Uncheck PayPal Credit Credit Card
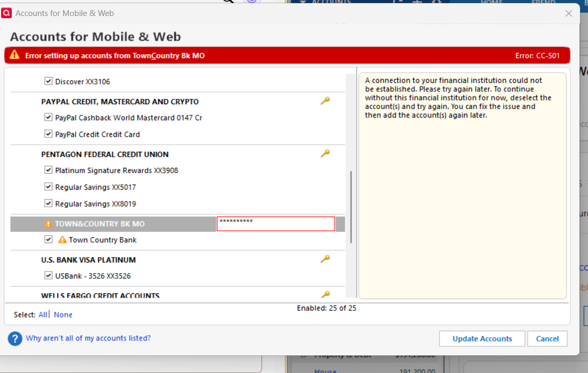Image resolution: width=588 pixels, height=373 pixels. point(48,134)
